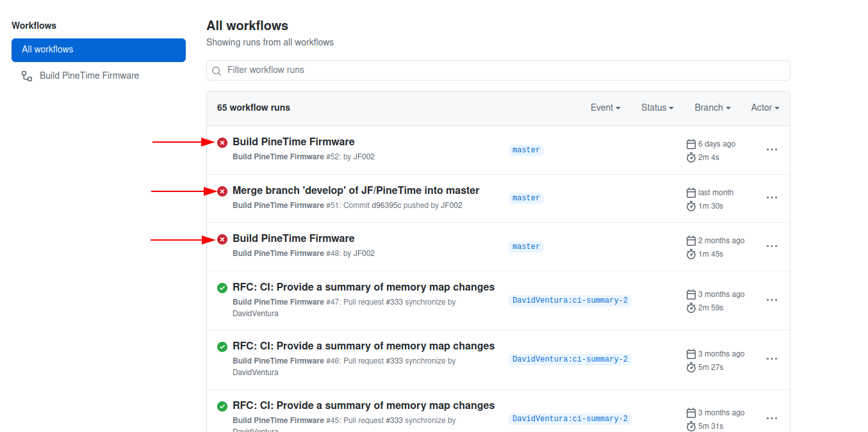Image resolution: width=868 pixels, height=432 pixels.
Task: Open the Merge branch 'develop' run title link
Action: [x=356, y=191]
